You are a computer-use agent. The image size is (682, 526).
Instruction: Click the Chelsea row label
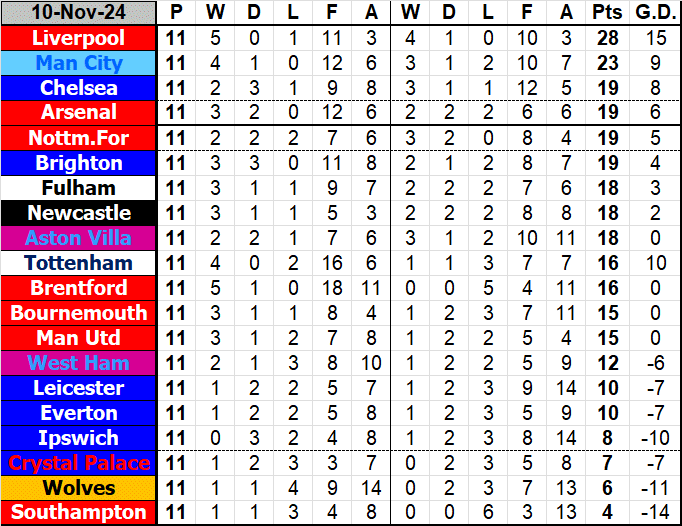[79, 88]
